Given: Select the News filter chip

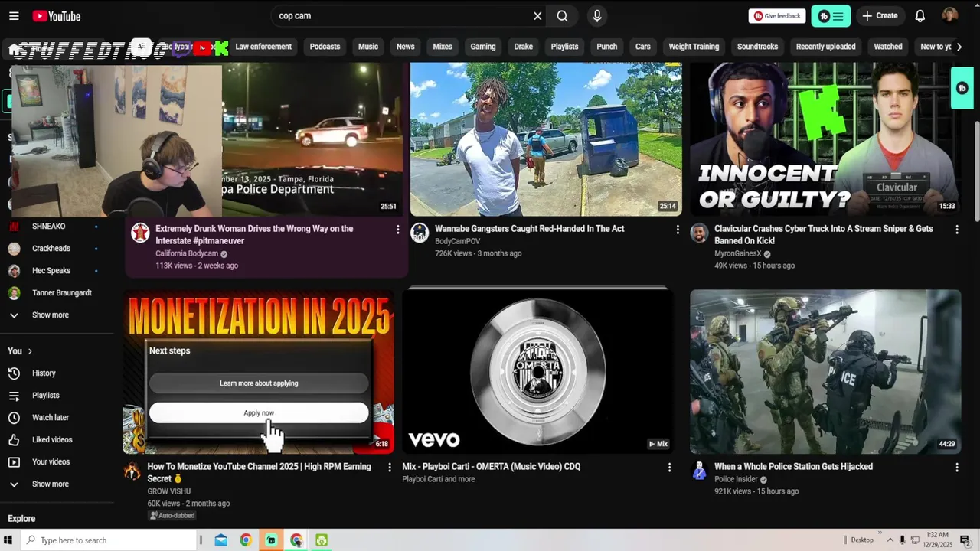Looking at the screenshot, I should tap(405, 47).
